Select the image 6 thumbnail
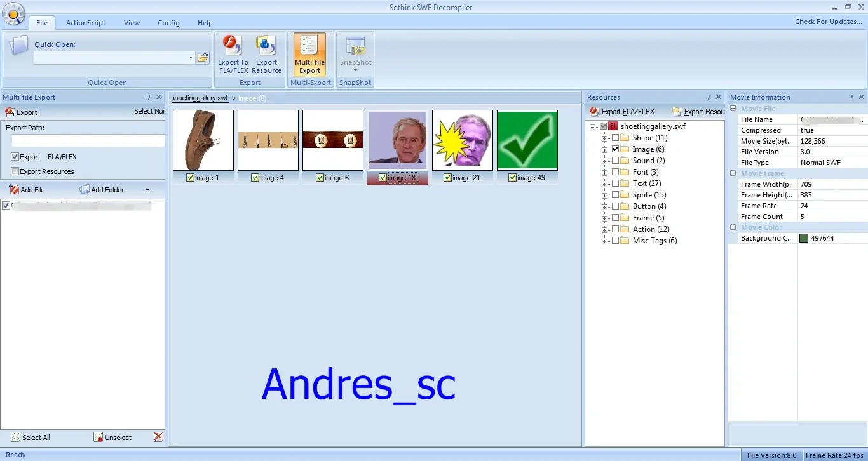Image resolution: width=868 pixels, height=461 pixels. 333,140
